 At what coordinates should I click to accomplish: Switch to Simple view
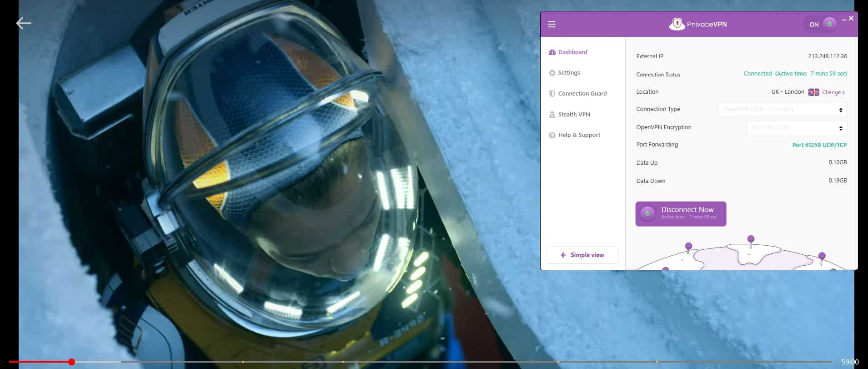(x=582, y=255)
